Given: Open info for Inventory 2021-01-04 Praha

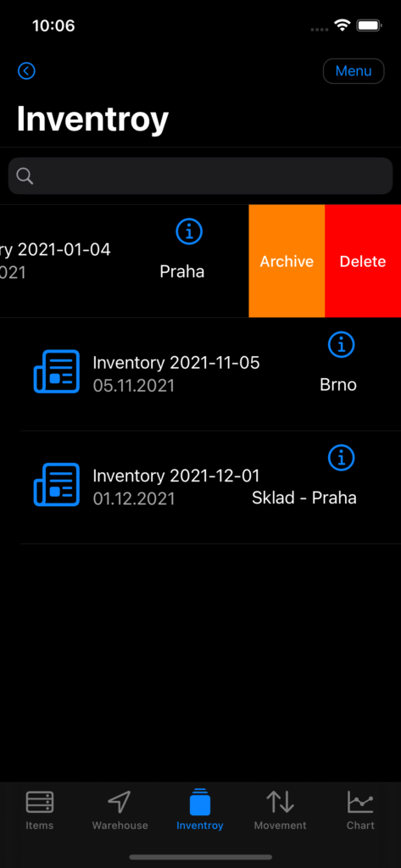Looking at the screenshot, I should [x=189, y=231].
